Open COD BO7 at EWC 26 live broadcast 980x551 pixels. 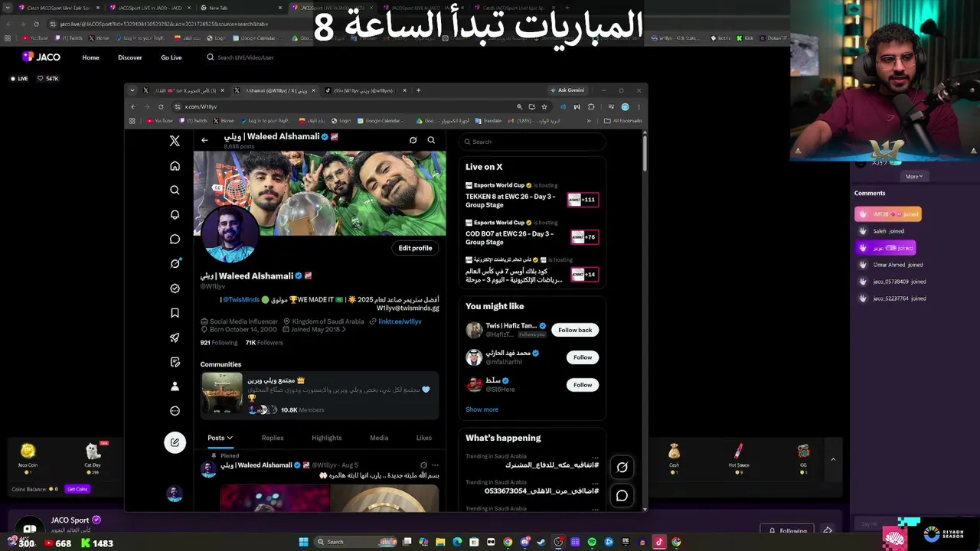pyautogui.click(x=532, y=233)
